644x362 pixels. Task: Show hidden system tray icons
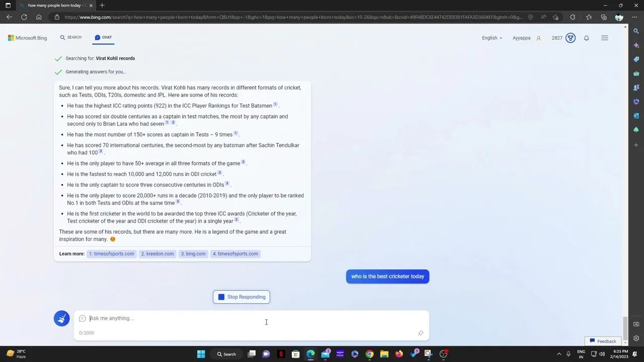point(558,354)
